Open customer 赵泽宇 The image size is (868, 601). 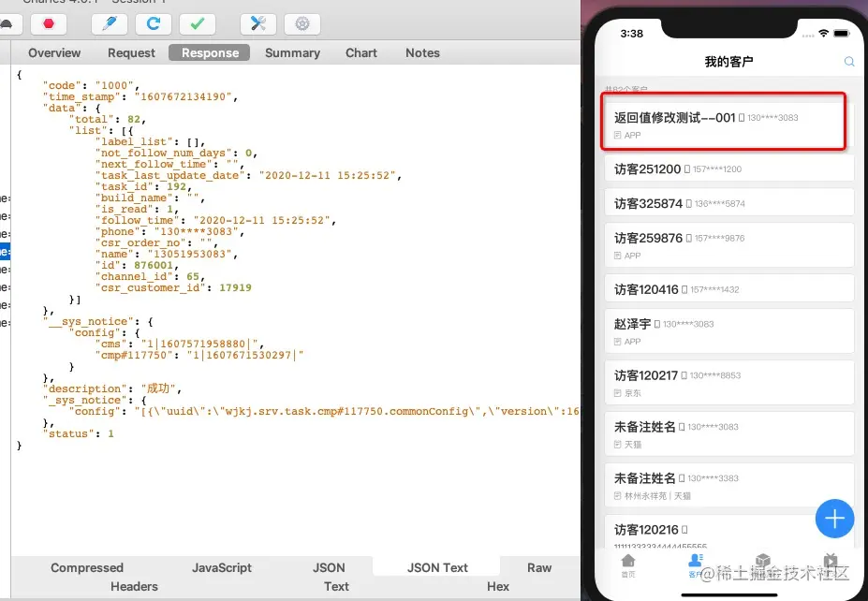729,331
